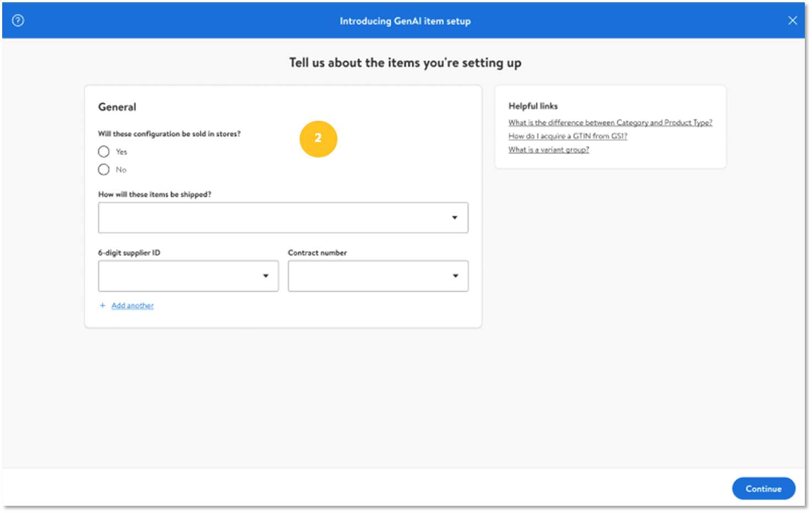Click the "Yes" option label text
This screenshot has width=812, height=513.
coord(122,152)
